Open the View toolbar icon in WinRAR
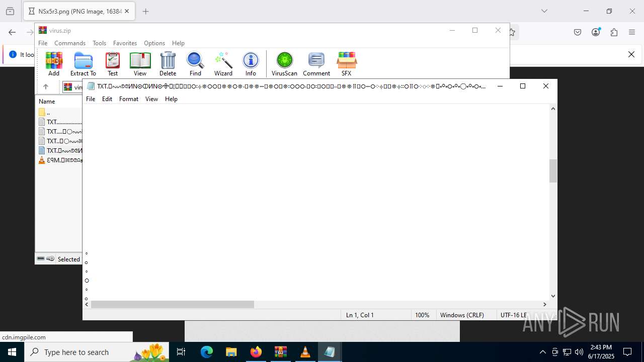Image resolution: width=644 pixels, height=362 pixels. point(140,64)
